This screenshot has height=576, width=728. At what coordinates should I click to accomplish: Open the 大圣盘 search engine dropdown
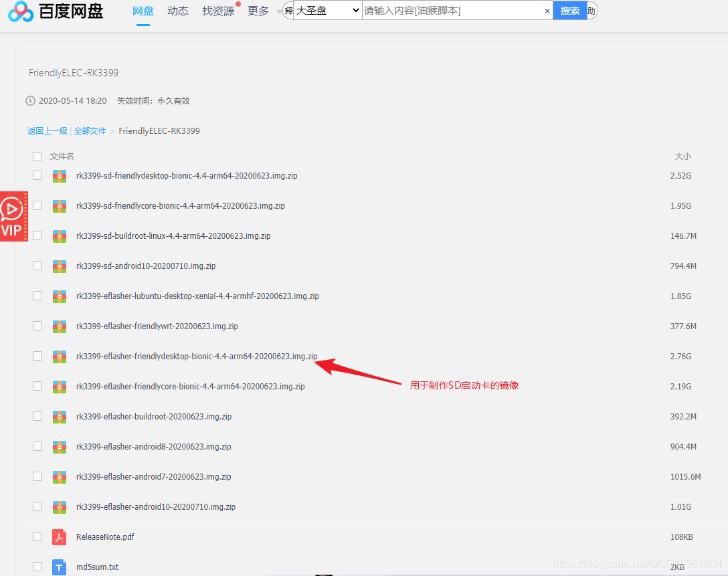point(327,11)
